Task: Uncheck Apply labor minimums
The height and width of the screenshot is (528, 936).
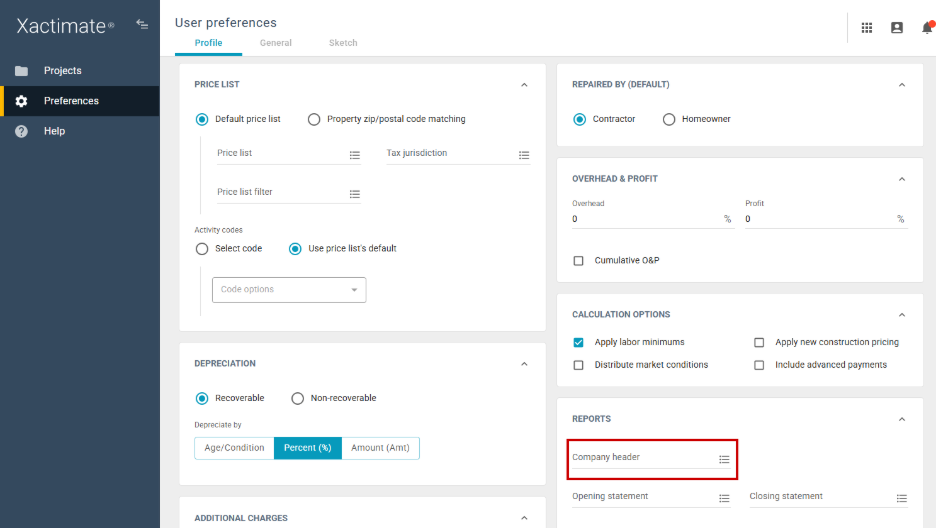Action: coord(578,342)
